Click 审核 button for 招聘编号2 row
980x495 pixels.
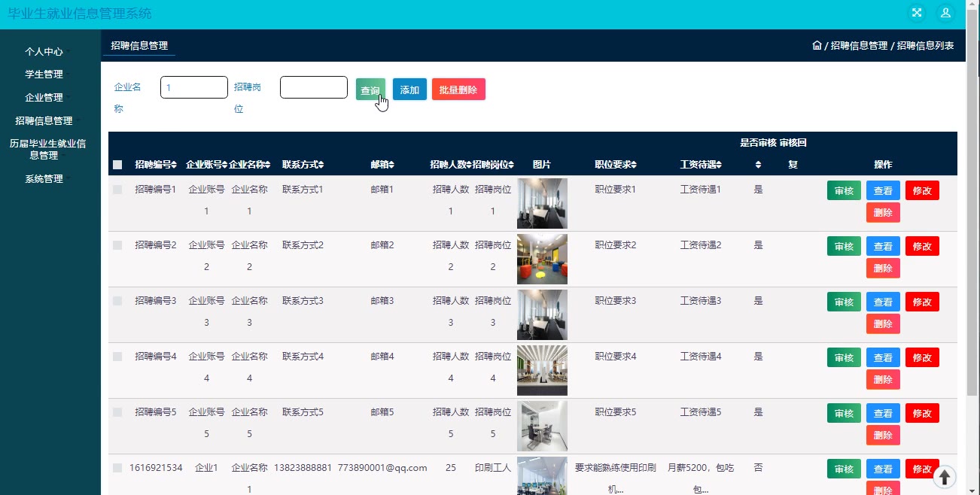coord(844,246)
